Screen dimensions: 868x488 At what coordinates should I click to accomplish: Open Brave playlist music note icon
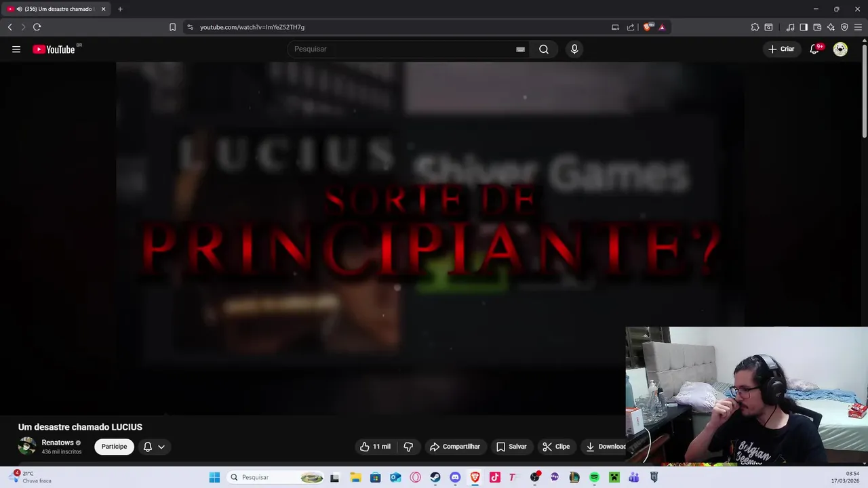[x=790, y=27]
